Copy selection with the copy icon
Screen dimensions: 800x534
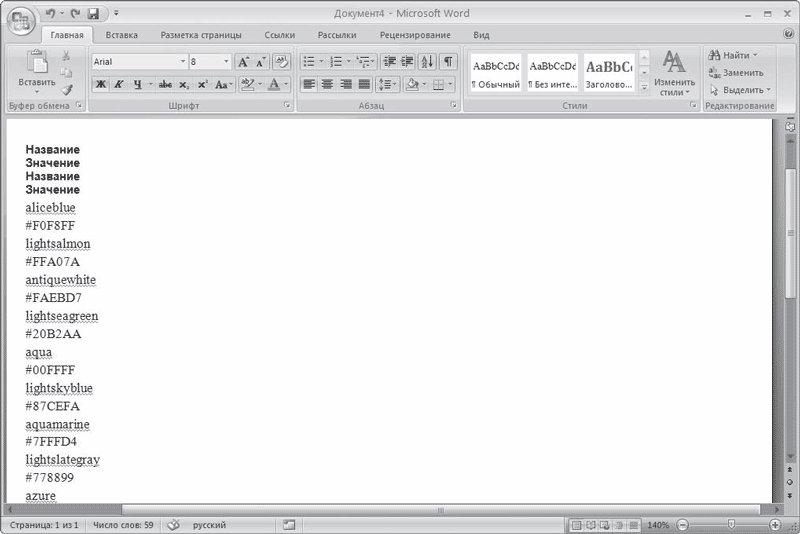(x=66, y=72)
